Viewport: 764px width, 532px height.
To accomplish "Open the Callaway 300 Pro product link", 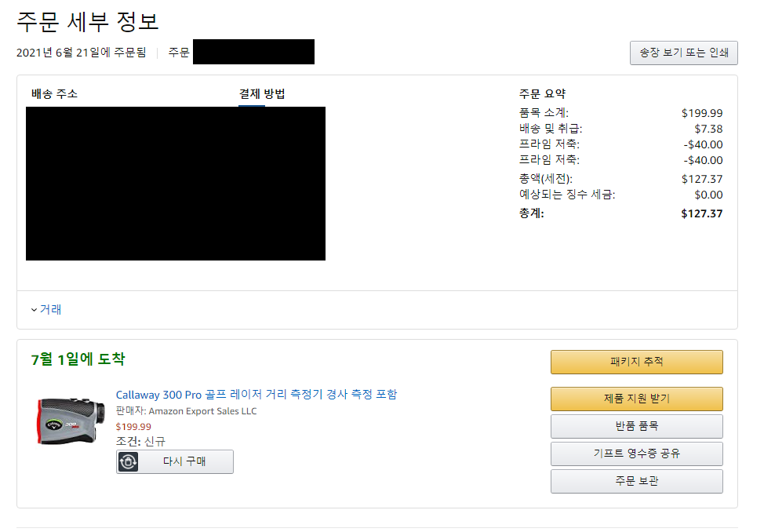I will [x=256, y=394].
